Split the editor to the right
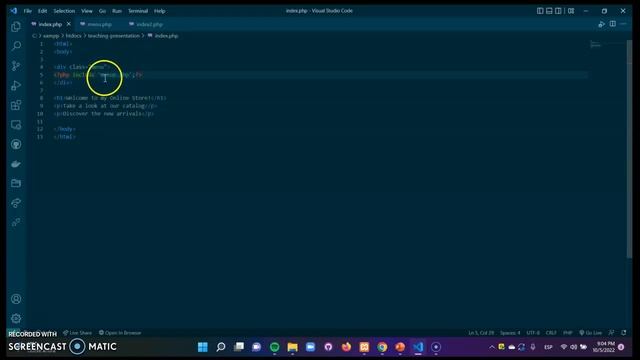Image resolution: width=640 pixels, height=360 pixels. click(x=613, y=24)
